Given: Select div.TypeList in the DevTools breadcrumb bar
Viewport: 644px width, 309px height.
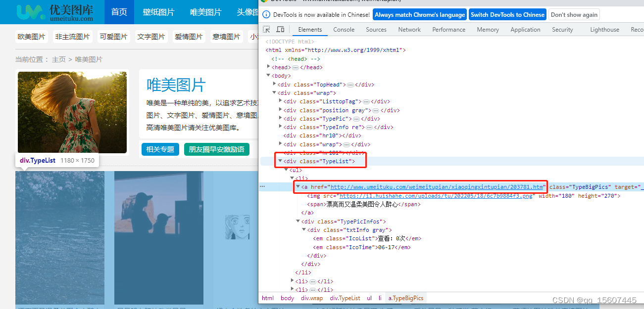Looking at the screenshot, I should click(x=346, y=298).
